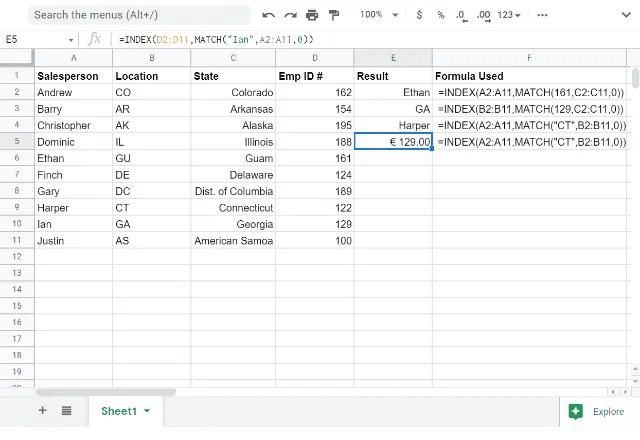Click the Select All corner box

coord(17,57)
